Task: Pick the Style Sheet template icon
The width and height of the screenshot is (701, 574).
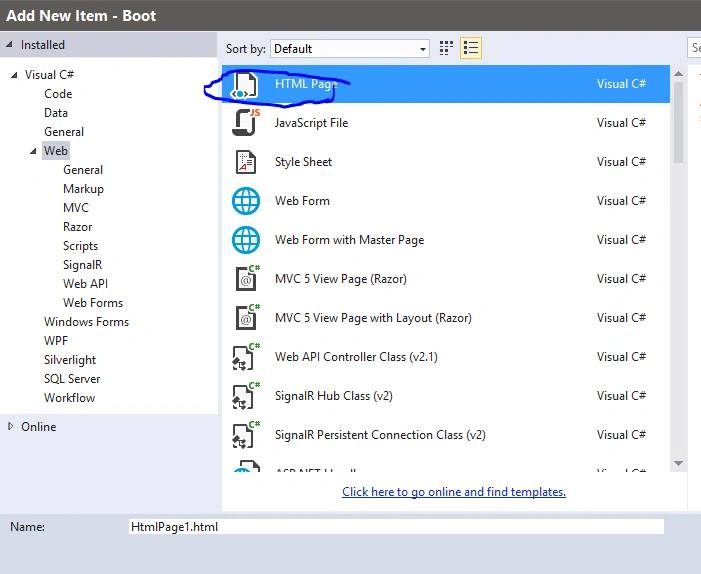Action: pos(245,162)
